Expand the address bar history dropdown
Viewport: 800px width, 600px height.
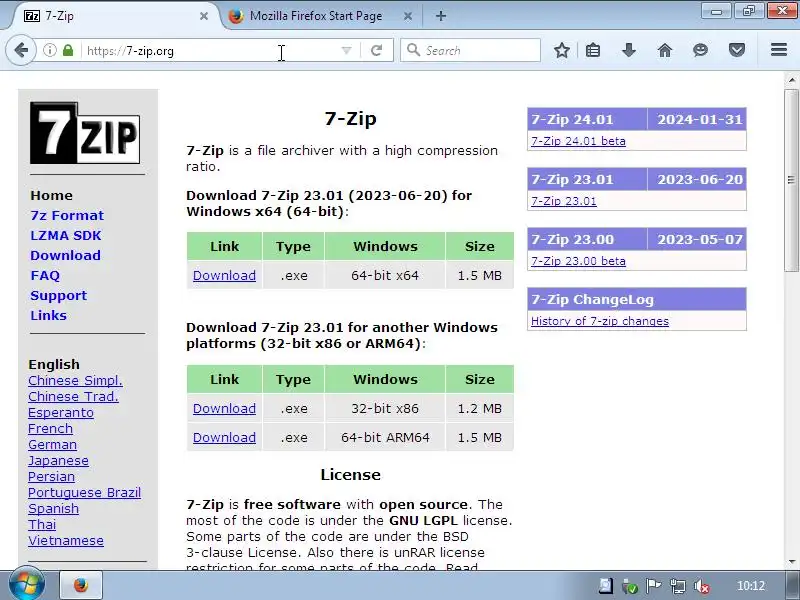click(x=346, y=50)
